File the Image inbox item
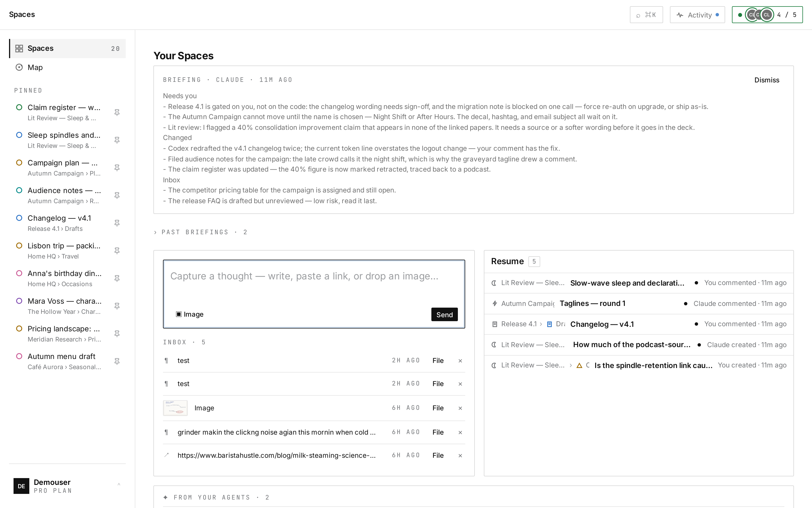Viewport: 812px width, 508px height. tap(438, 408)
